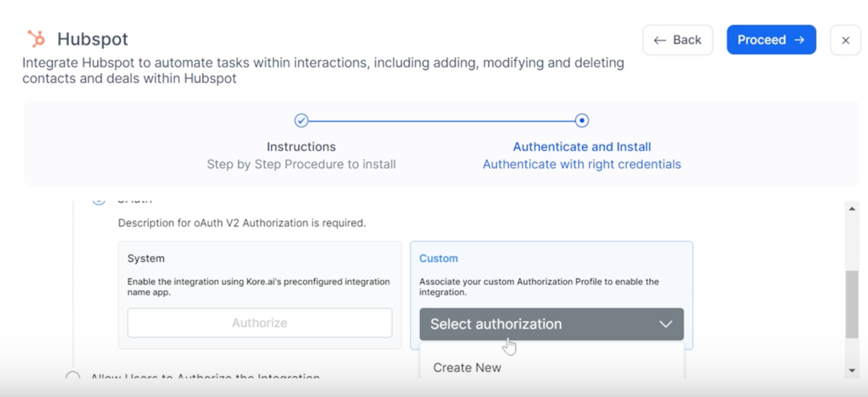Click the Proceed button
This screenshot has height=397, width=868.
tap(771, 40)
